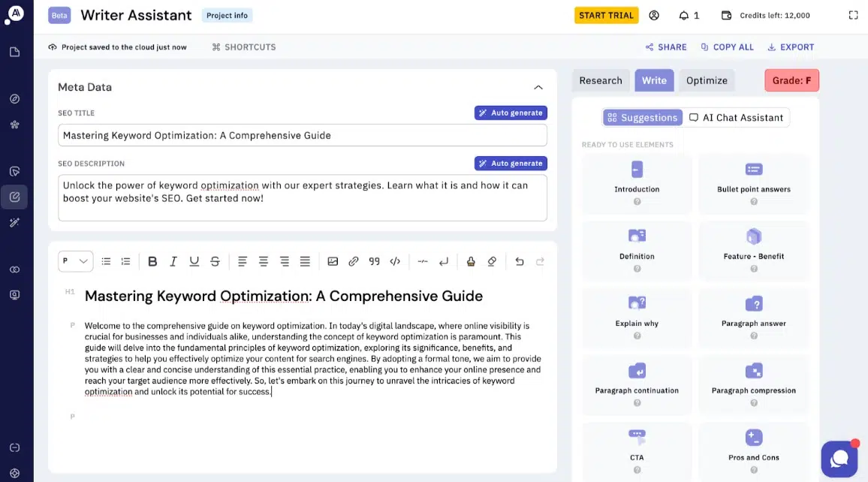
Task: Toggle bold formatting in editor toolbar
Action: pos(152,261)
